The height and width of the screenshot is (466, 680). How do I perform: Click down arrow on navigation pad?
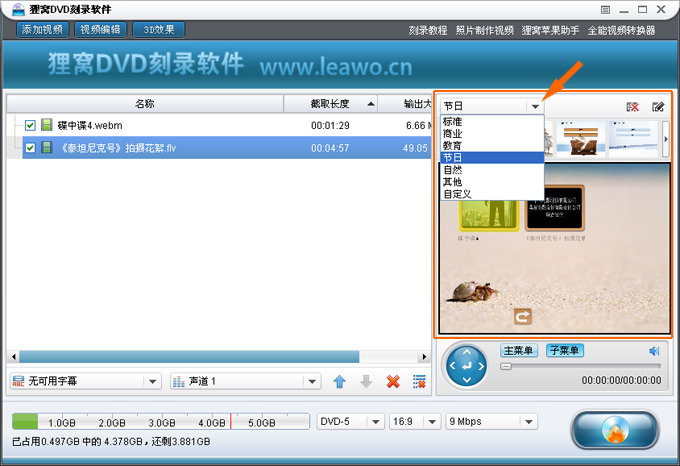click(x=467, y=380)
